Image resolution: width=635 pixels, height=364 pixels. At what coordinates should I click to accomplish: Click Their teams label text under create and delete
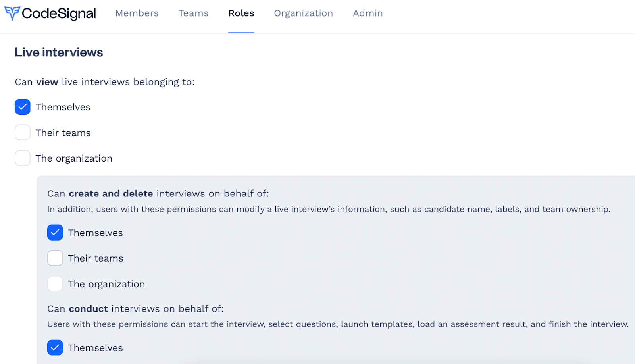point(96,258)
